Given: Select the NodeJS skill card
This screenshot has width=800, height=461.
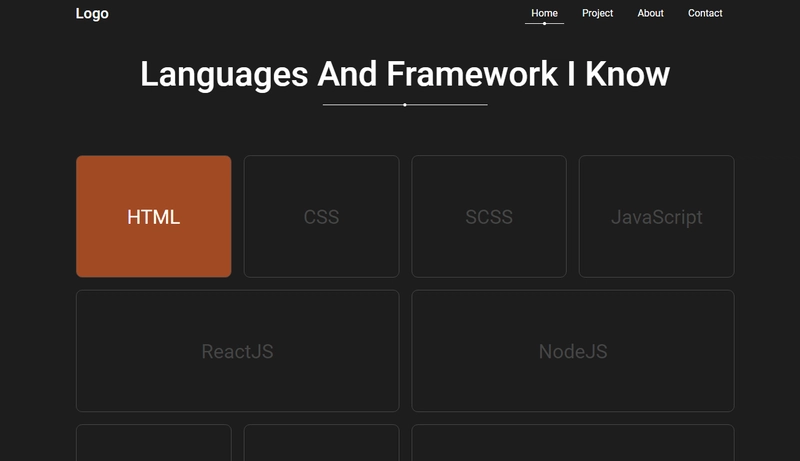Looking at the screenshot, I should [x=573, y=351].
